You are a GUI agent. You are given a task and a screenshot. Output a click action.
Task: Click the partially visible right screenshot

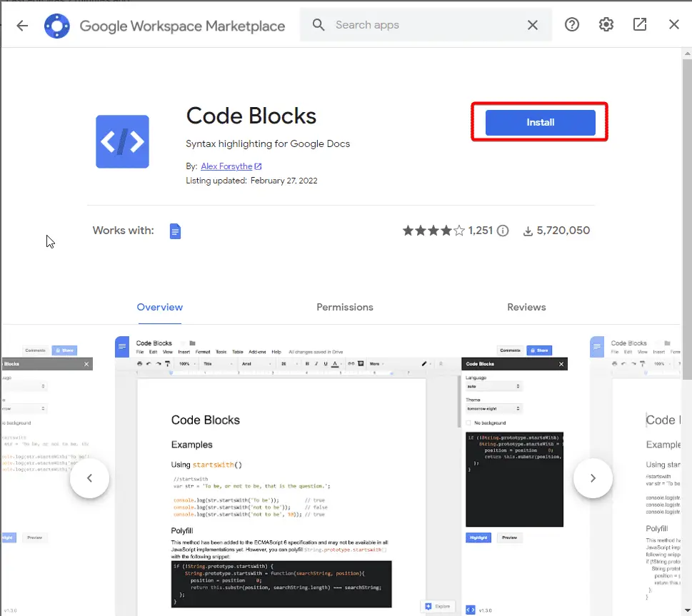pos(636,476)
